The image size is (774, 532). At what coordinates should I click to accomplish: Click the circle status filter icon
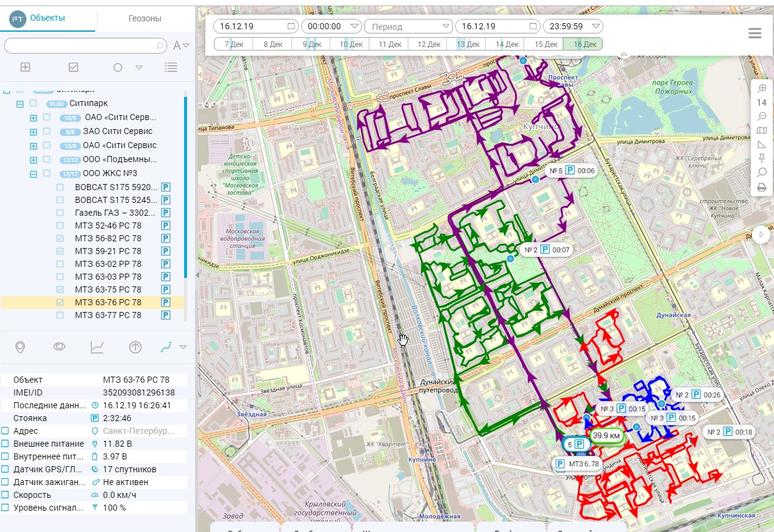click(118, 67)
